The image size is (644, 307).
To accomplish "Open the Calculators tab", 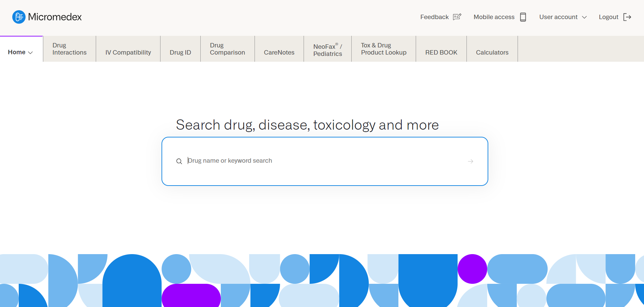I will tap(492, 53).
